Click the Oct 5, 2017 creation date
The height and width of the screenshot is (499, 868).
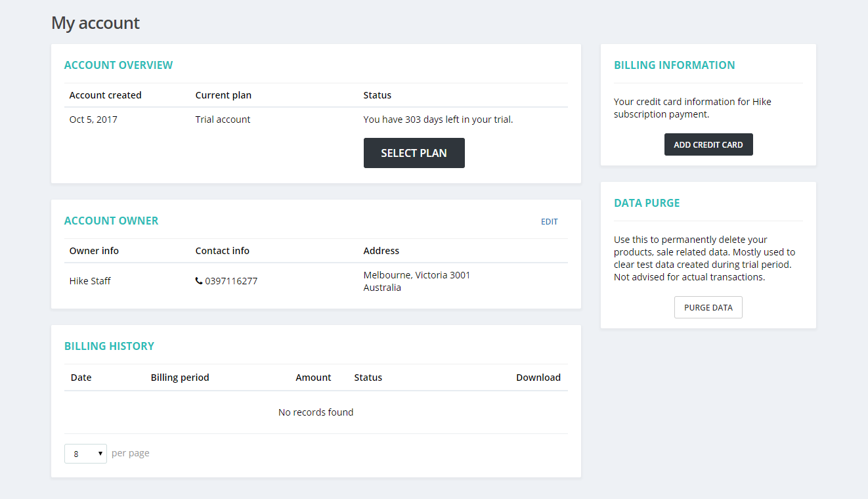(93, 119)
